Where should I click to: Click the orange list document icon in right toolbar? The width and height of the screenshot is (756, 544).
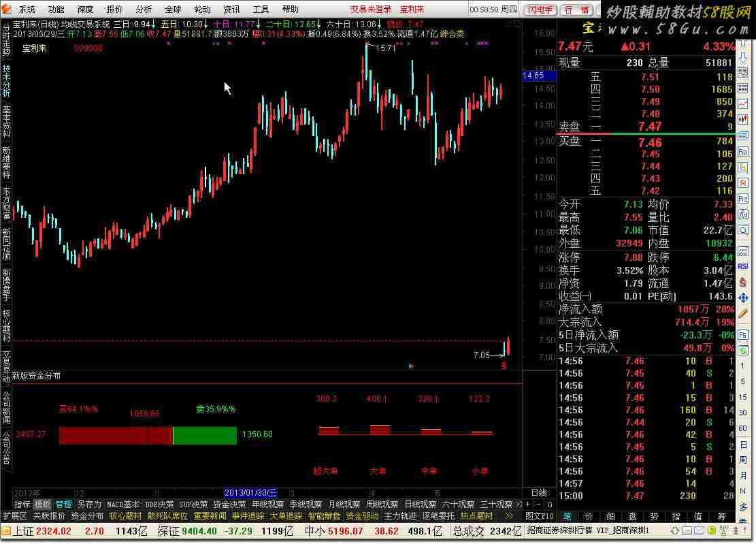tap(743, 182)
